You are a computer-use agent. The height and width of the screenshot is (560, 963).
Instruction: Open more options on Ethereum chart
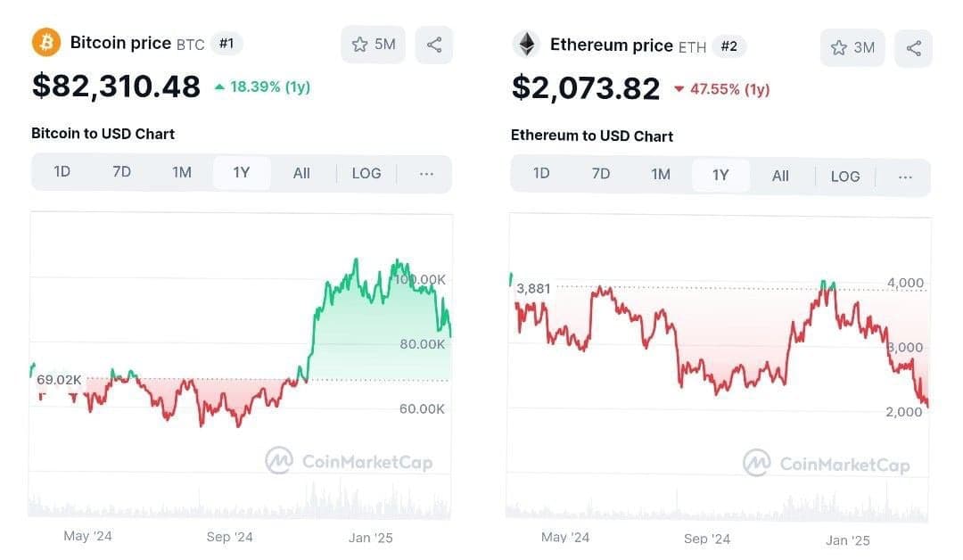905,176
